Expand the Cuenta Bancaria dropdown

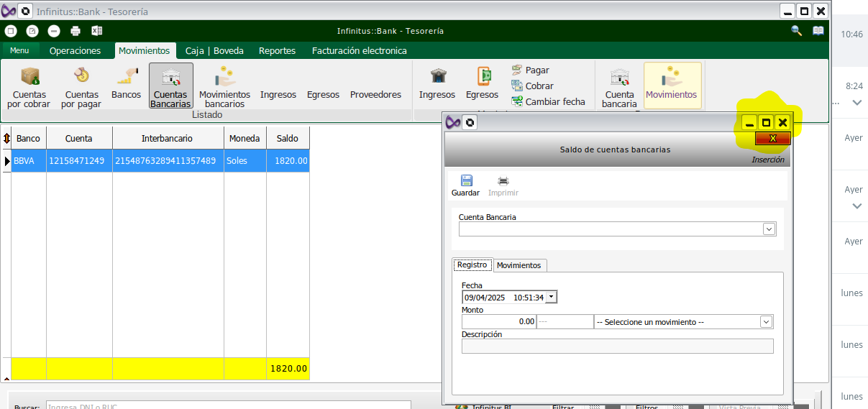click(x=769, y=229)
